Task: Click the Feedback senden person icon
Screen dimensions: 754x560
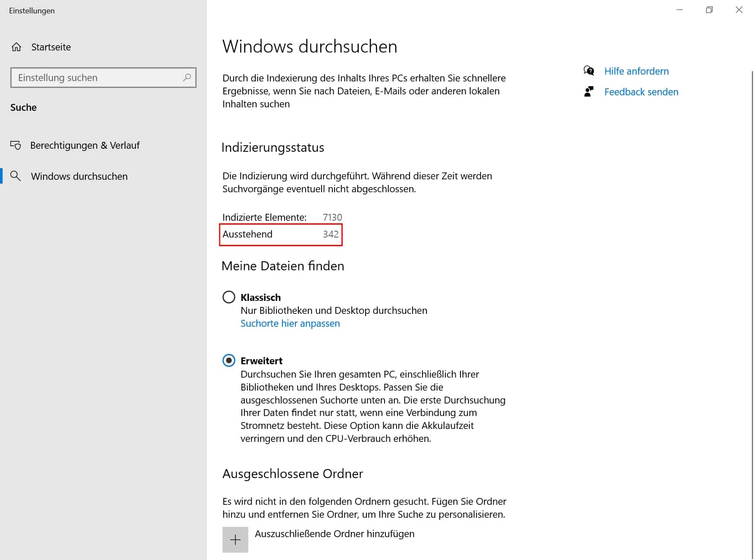Action: [x=589, y=91]
